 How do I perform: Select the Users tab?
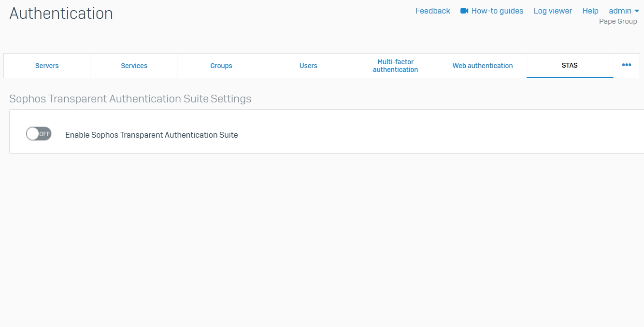pyautogui.click(x=308, y=66)
